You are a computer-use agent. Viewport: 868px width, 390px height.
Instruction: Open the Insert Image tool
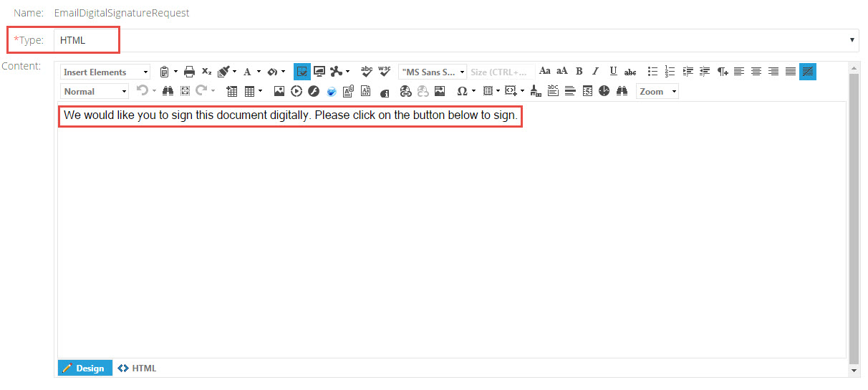coord(279,91)
